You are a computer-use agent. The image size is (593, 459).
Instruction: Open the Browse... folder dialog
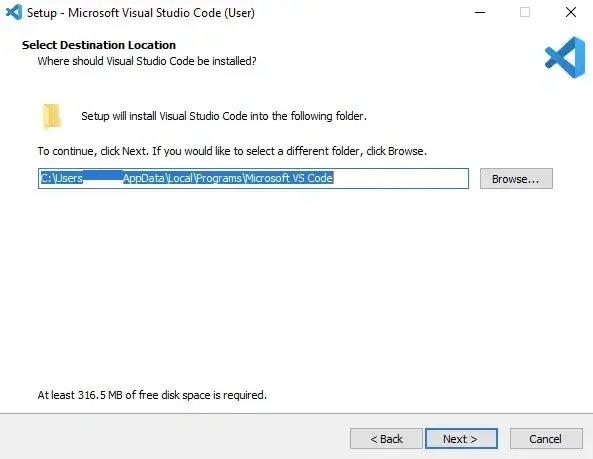(x=516, y=178)
